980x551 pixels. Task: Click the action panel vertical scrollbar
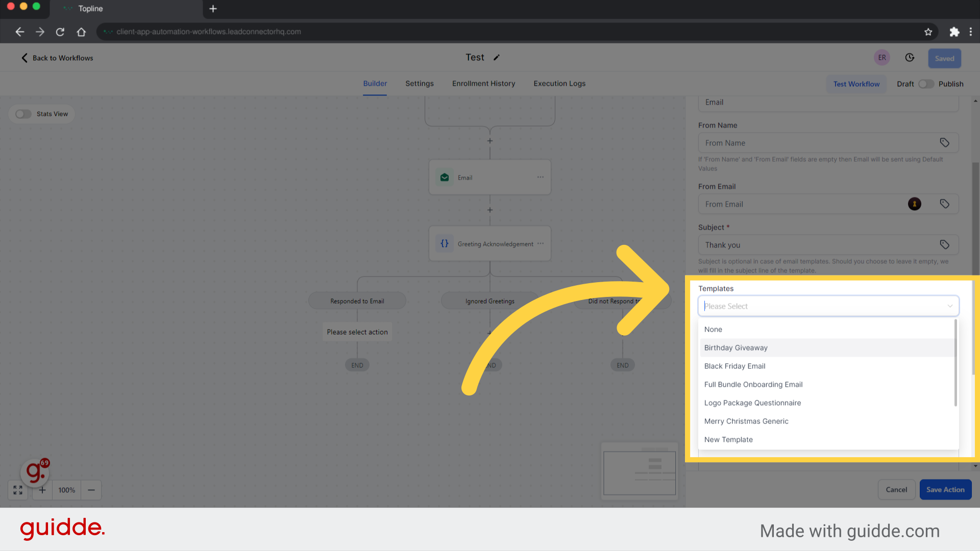pyautogui.click(x=975, y=268)
